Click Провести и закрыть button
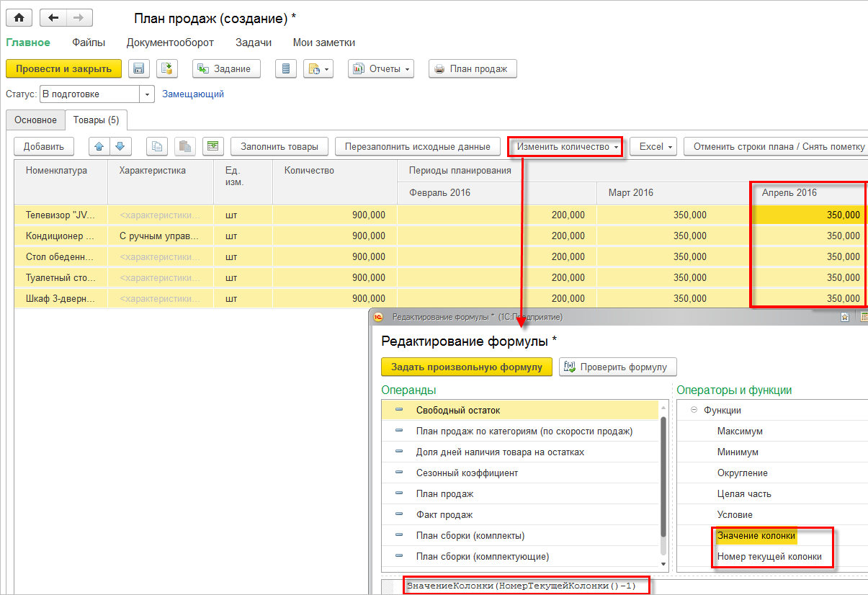The width and height of the screenshot is (868, 595). tap(63, 68)
